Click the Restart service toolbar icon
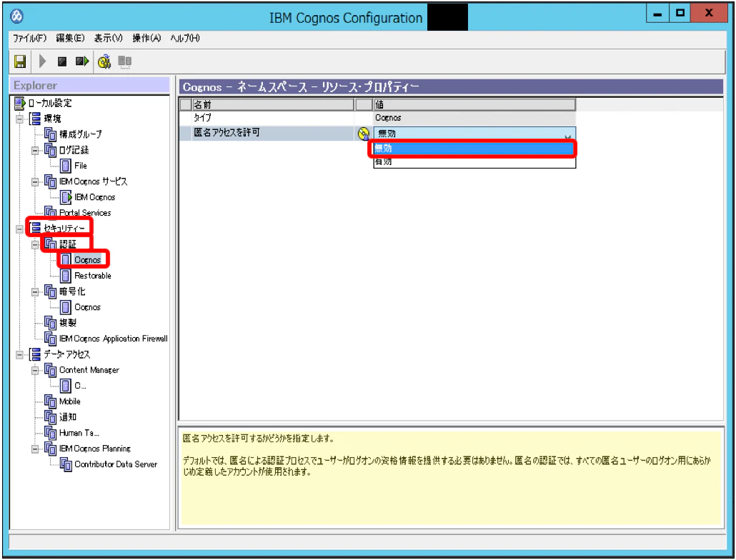This screenshot has height=560, width=736. pos(82,61)
